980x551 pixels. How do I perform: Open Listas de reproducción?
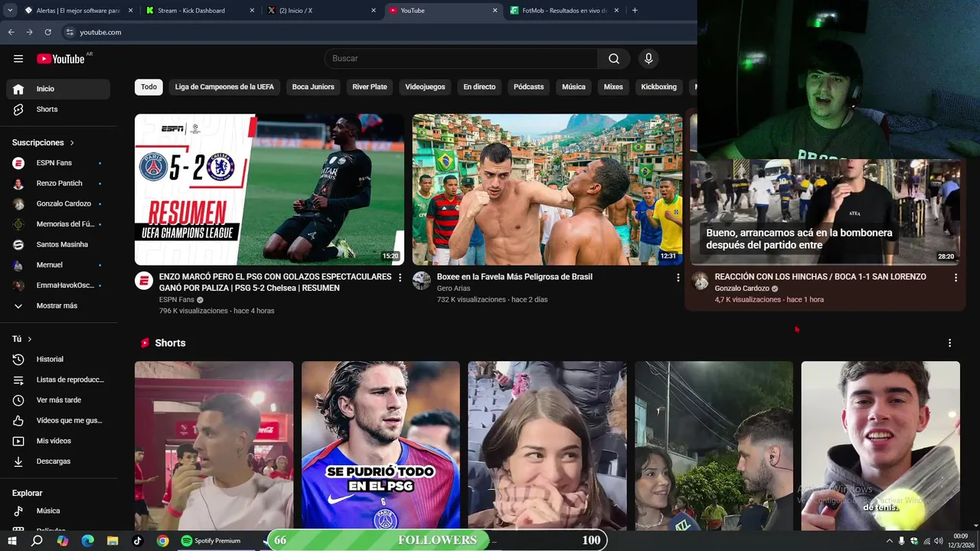tap(58, 380)
